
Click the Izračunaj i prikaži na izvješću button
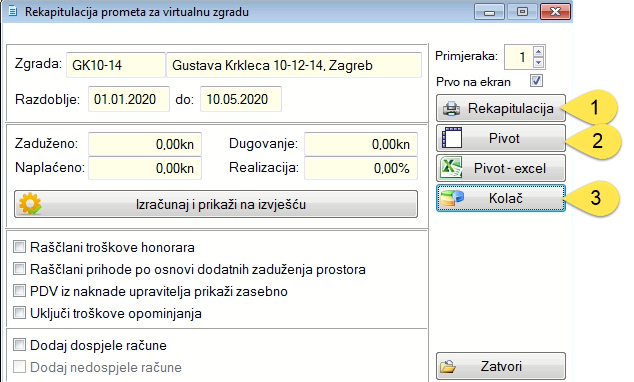coord(216,204)
